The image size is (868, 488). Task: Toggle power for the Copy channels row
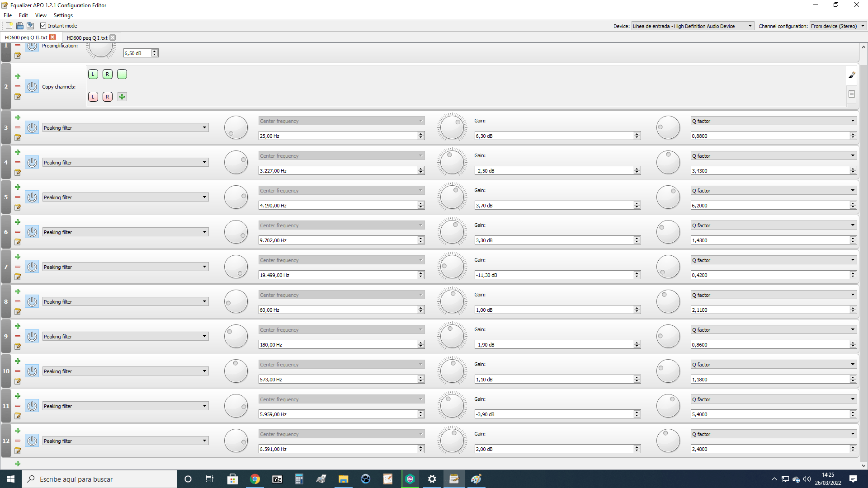(x=32, y=87)
